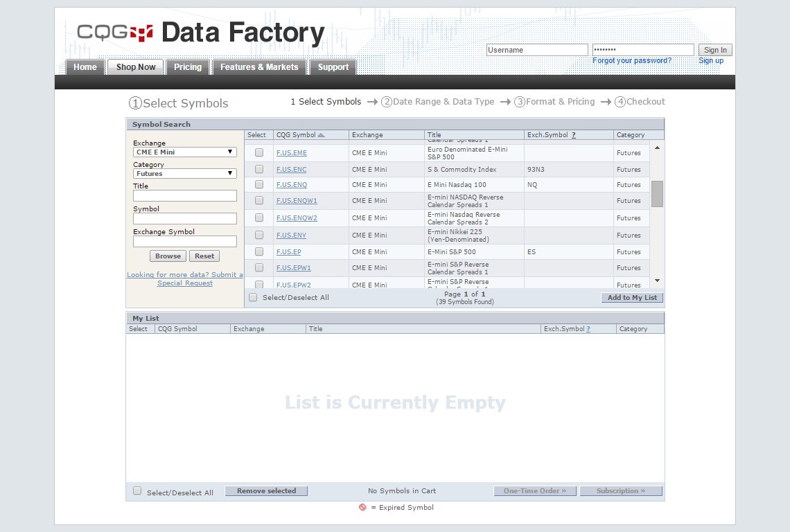Click the scroll up arrow of symbol list
The width and height of the screenshot is (790, 532).
657,148
